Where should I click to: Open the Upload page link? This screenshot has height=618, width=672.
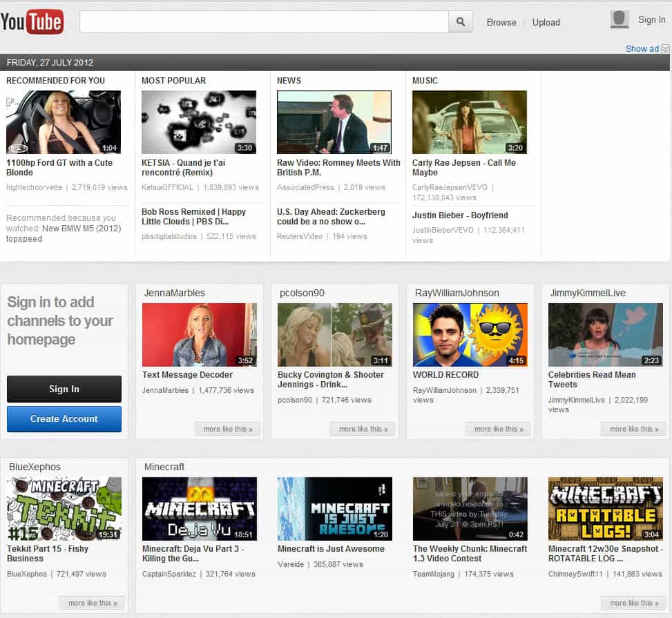click(546, 22)
